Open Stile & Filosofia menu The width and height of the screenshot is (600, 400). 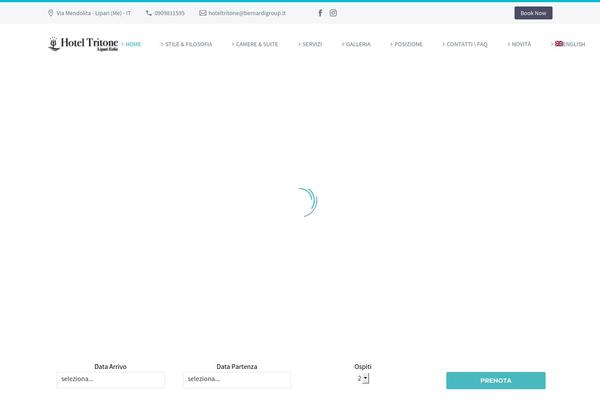click(x=186, y=44)
